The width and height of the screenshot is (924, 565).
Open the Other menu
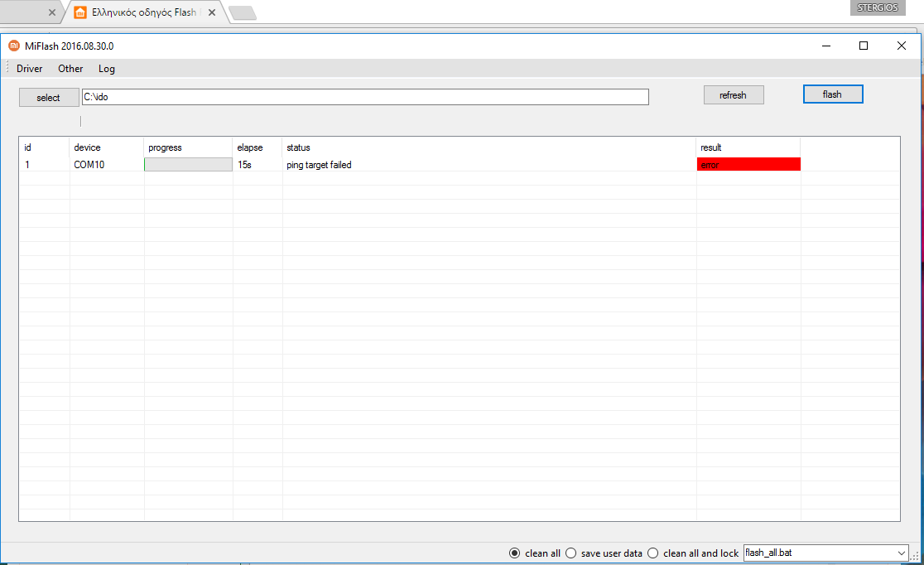point(70,69)
